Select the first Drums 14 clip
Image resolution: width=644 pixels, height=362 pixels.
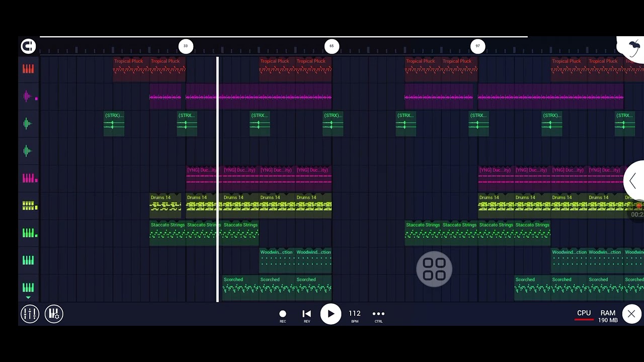165,206
